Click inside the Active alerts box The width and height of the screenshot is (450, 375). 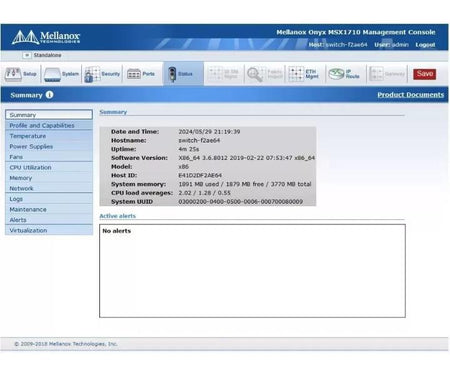[x=252, y=271]
